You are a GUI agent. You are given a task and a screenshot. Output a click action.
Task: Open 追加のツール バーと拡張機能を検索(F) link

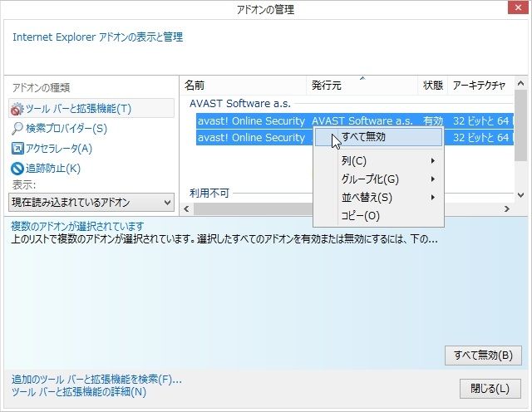96,379
